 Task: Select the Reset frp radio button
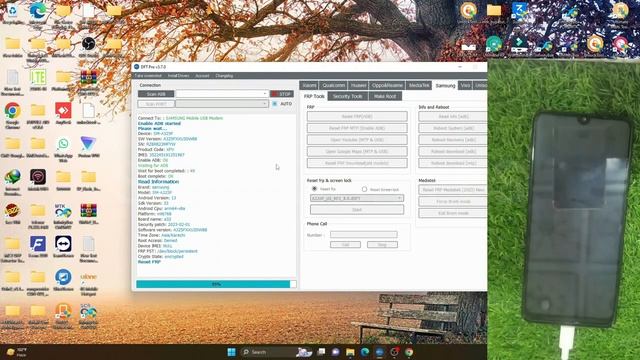(x=314, y=189)
